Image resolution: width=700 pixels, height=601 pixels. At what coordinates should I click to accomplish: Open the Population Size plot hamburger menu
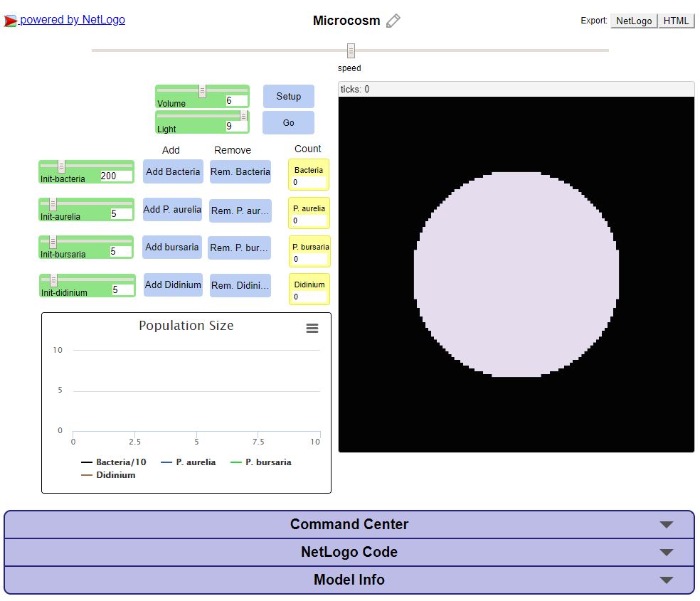click(x=312, y=328)
